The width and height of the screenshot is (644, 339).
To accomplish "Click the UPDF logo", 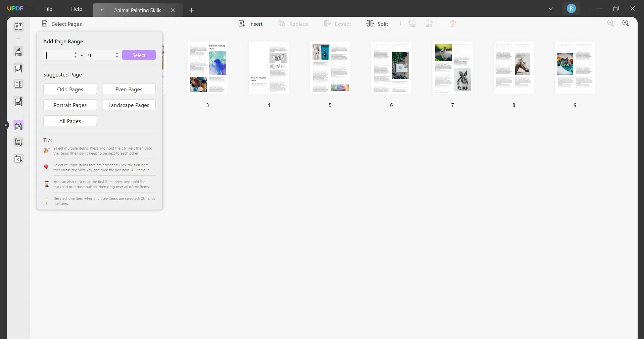I will tap(15, 8).
